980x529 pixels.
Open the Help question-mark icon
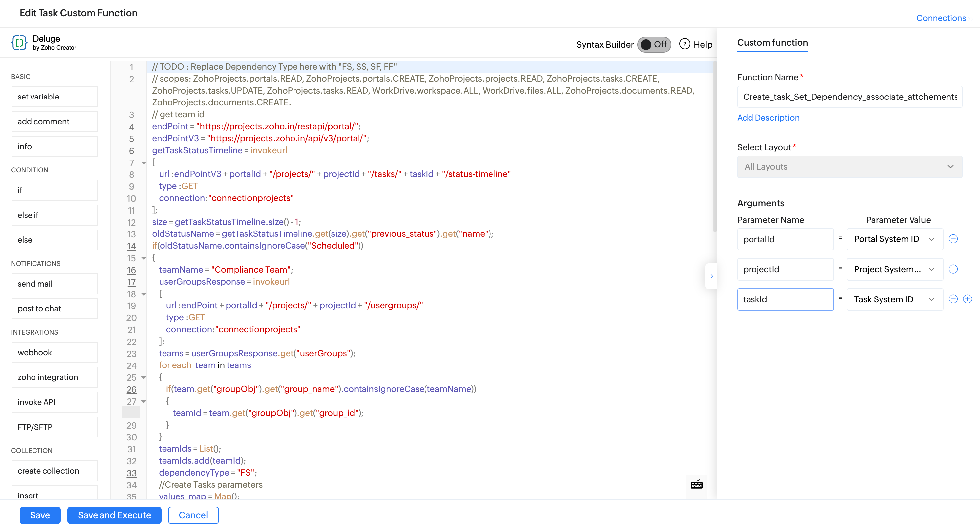tap(685, 44)
